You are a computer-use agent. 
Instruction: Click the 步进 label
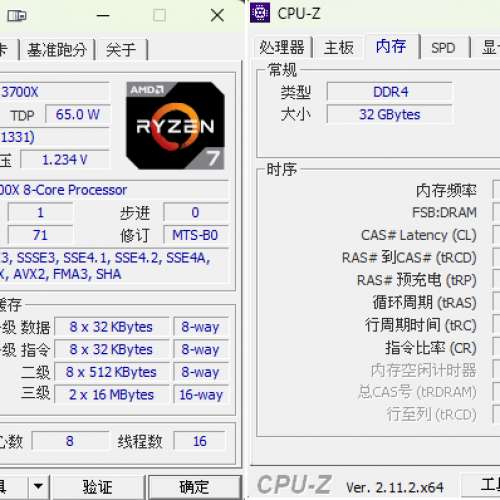pyautogui.click(x=135, y=213)
